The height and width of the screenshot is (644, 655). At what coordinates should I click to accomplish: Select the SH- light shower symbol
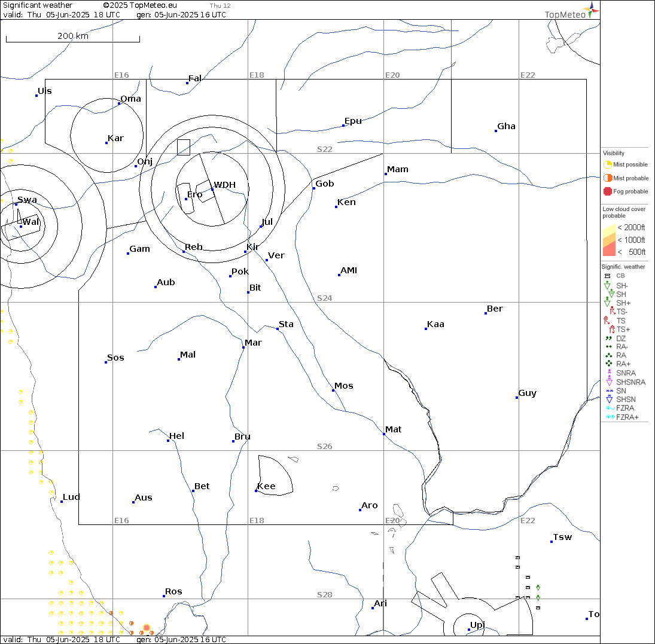(607, 286)
